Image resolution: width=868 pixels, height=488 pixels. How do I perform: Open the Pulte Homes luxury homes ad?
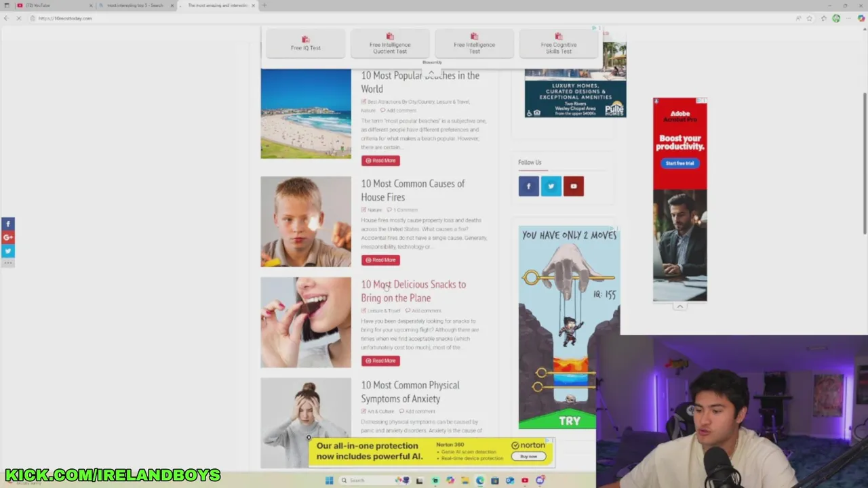click(575, 80)
